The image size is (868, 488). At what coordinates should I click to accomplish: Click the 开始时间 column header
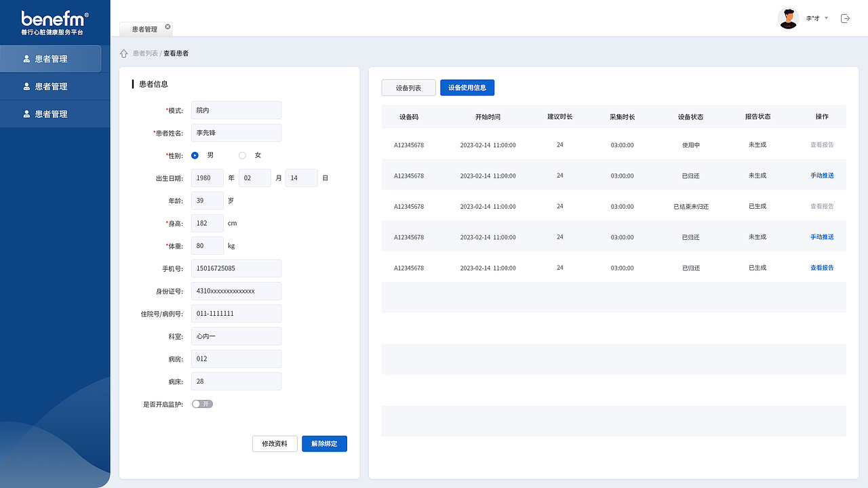pos(488,117)
